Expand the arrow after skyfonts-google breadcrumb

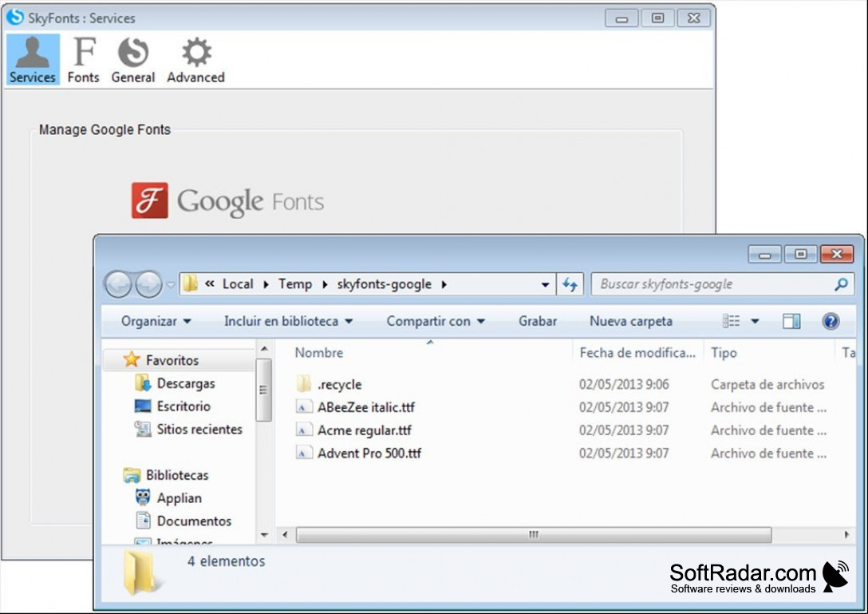tap(444, 284)
